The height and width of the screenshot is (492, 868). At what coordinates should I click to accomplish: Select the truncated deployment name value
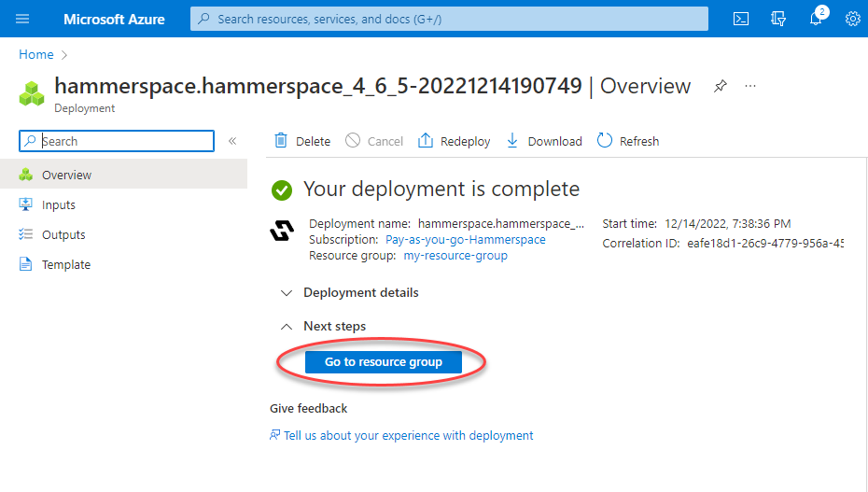click(x=501, y=223)
